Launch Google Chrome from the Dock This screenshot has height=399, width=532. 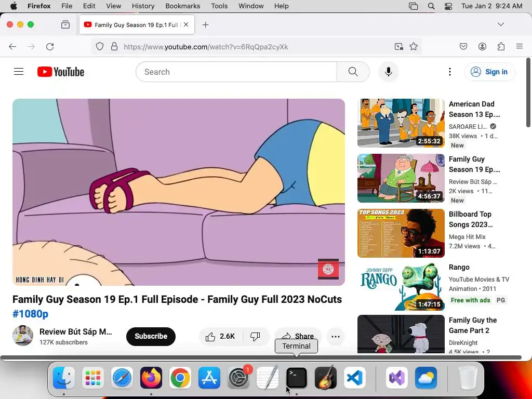coord(180,378)
